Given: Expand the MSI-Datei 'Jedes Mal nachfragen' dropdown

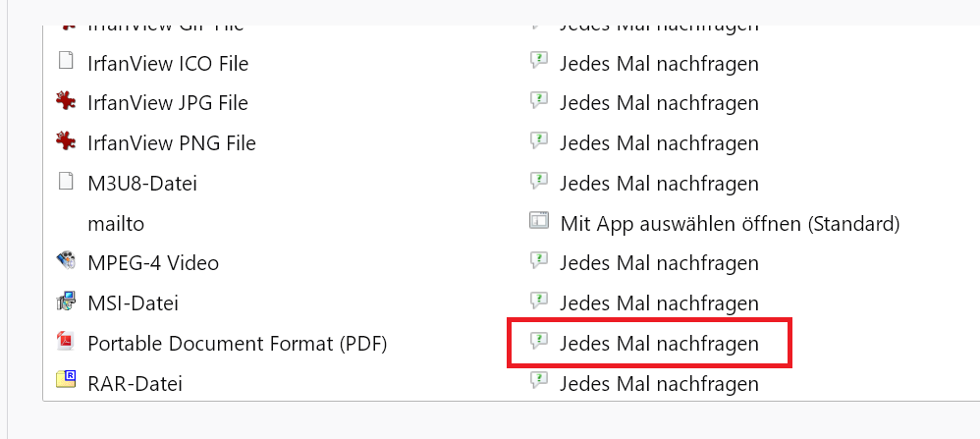Looking at the screenshot, I should (659, 303).
